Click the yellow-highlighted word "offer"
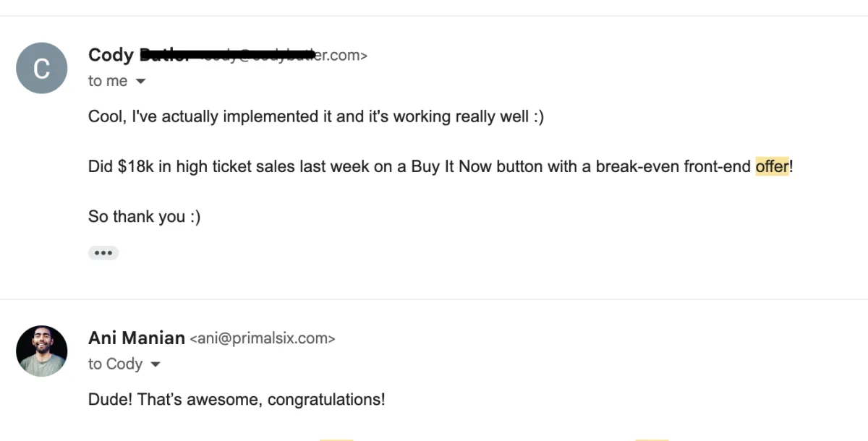The height and width of the screenshot is (441, 868). coord(771,166)
